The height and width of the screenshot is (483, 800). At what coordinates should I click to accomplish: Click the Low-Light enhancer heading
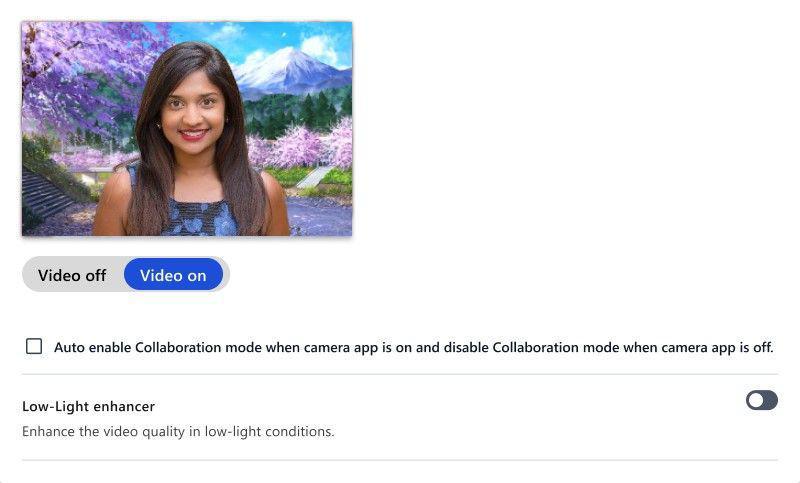click(x=88, y=406)
